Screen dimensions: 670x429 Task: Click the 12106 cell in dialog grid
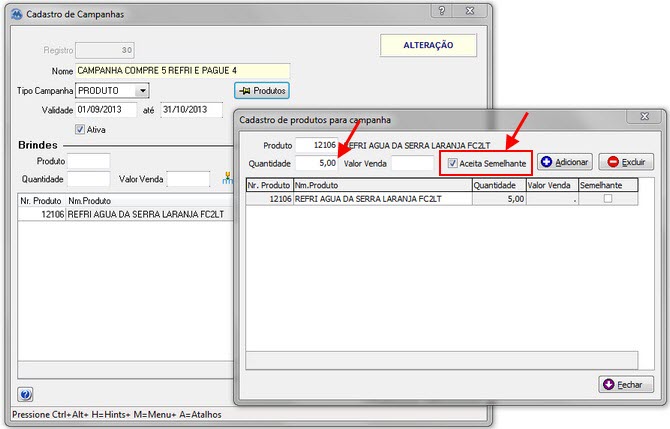tap(270, 199)
